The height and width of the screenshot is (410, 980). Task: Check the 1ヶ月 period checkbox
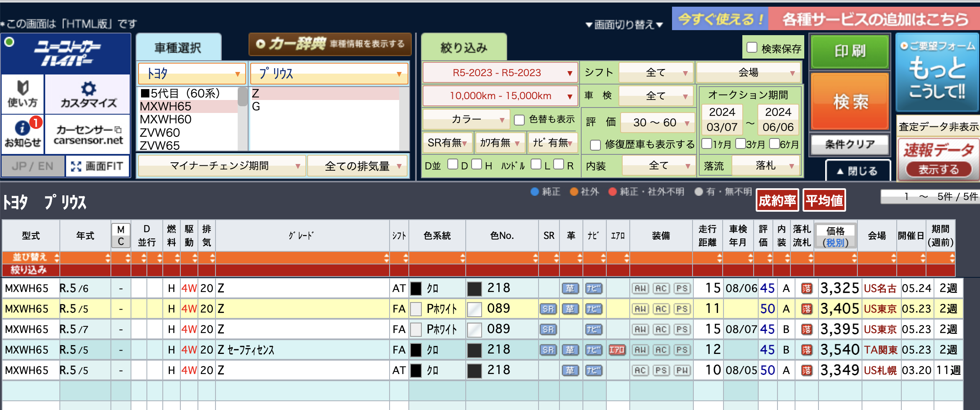707,143
